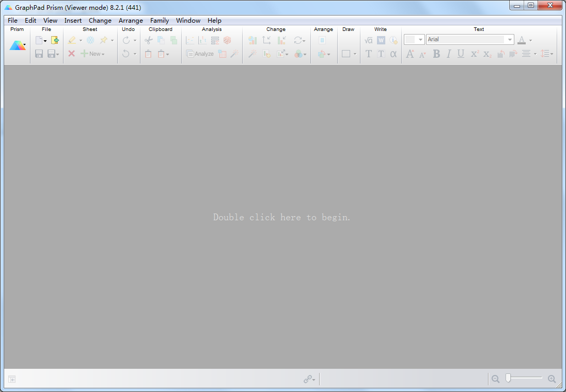The image size is (566, 392).
Task: Click the Analyze button
Action: 200,54
